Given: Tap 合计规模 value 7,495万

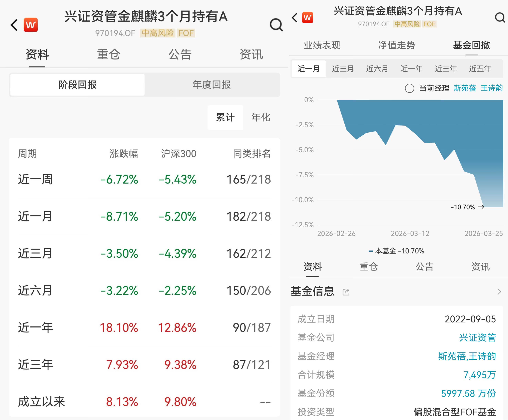Looking at the screenshot, I should [x=479, y=375].
